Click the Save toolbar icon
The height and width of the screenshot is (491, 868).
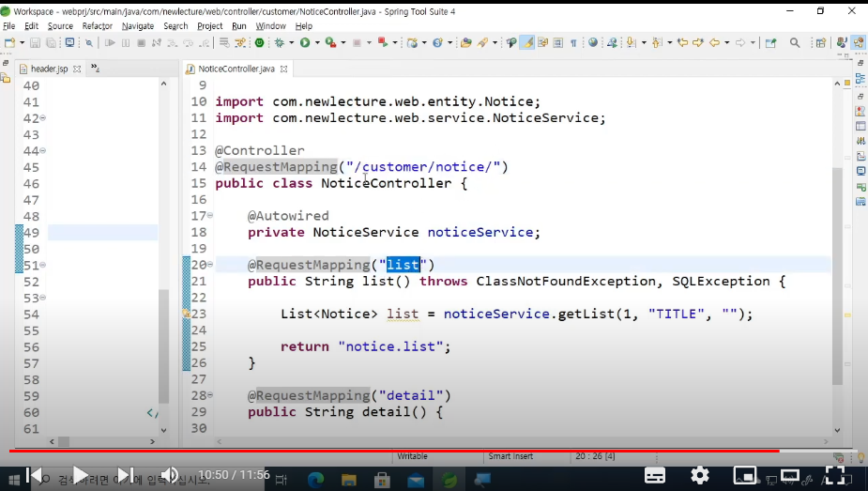(x=35, y=42)
